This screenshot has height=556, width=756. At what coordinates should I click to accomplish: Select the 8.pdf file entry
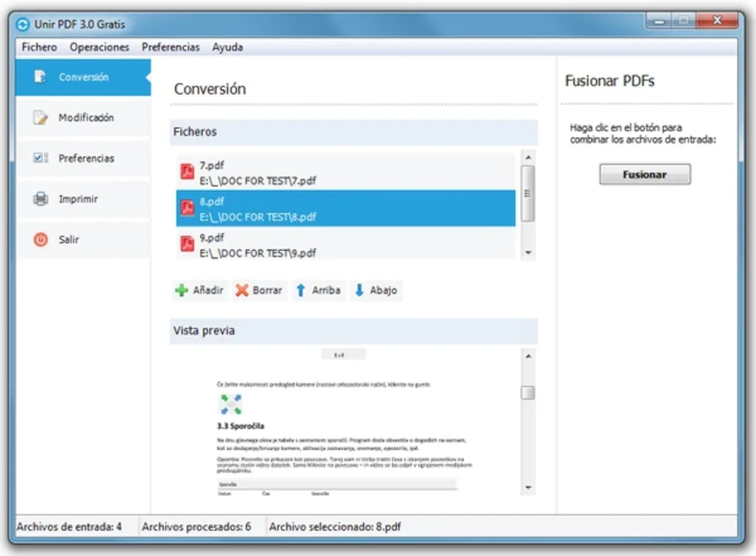coord(345,209)
